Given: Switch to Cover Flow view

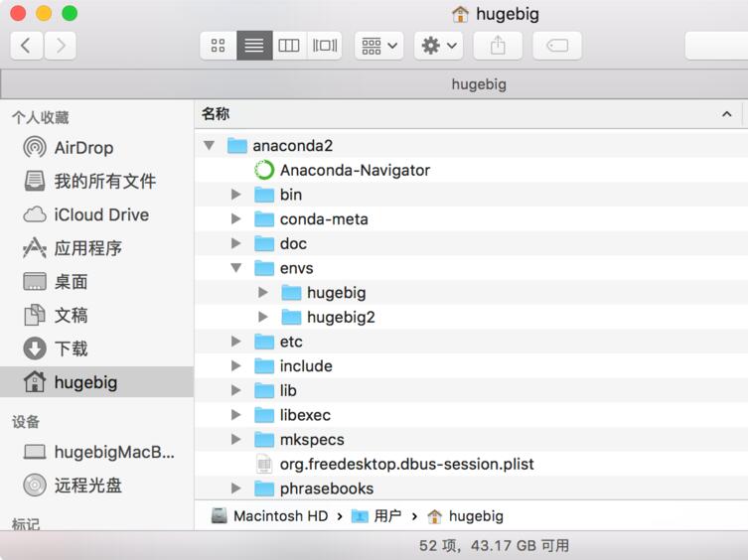Looking at the screenshot, I should point(325,46).
